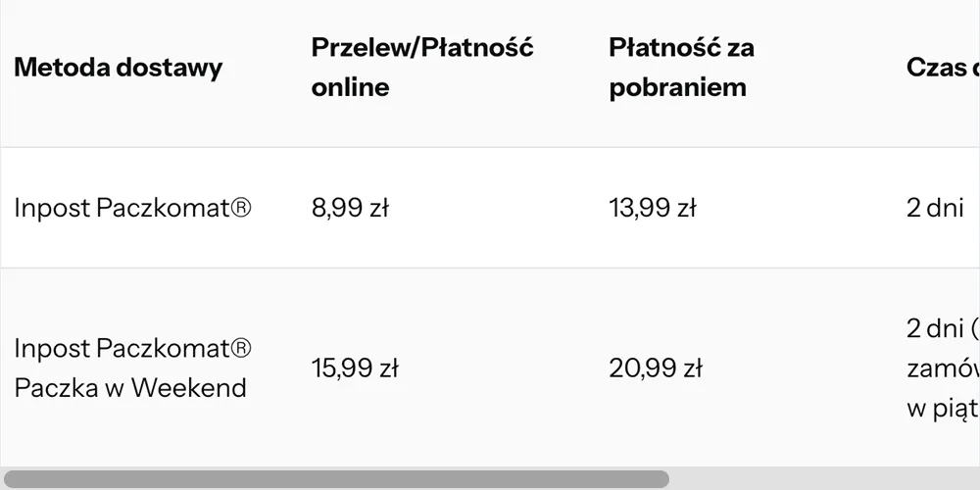Click "2 dni" delivery time in Paczkomat row
This screenshot has width=980, height=490.
[x=935, y=208]
